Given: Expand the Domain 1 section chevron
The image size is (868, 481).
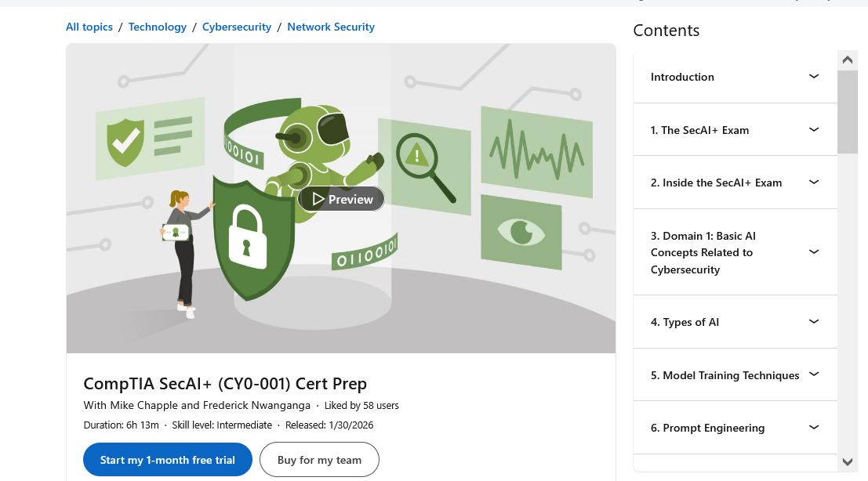Looking at the screenshot, I should pyautogui.click(x=814, y=252).
